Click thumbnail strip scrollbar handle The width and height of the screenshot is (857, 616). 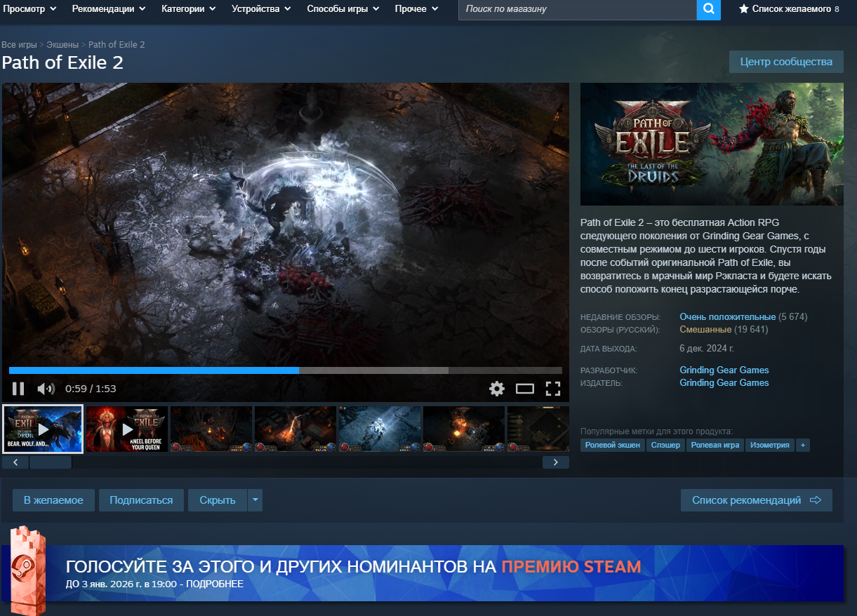coord(51,462)
